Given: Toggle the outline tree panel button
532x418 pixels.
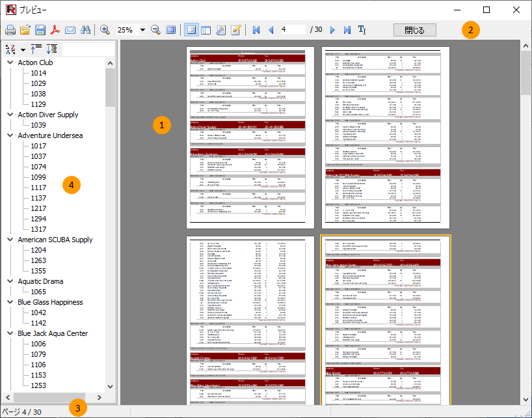Looking at the screenshot, I should coord(191,30).
